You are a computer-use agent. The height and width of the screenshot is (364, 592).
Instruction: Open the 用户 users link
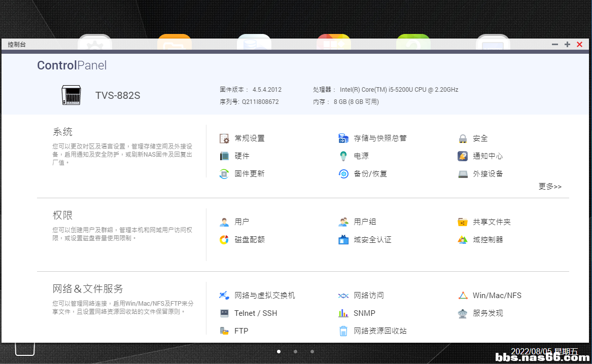click(x=241, y=222)
